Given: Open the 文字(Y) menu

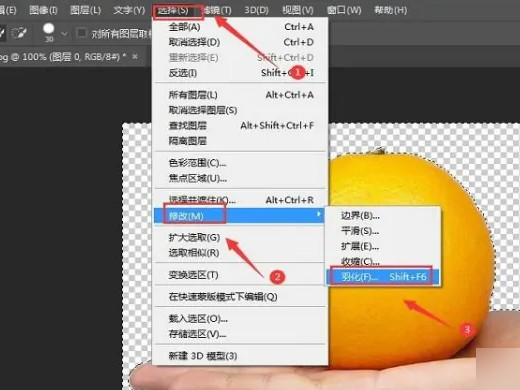Looking at the screenshot, I should pos(129,10).
